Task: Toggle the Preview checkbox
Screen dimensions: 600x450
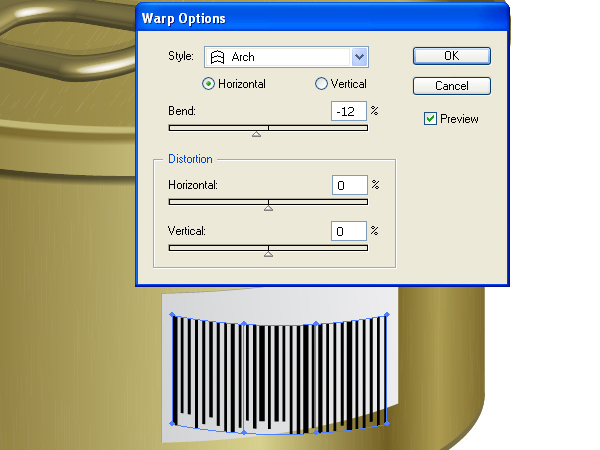Action: 430,119
